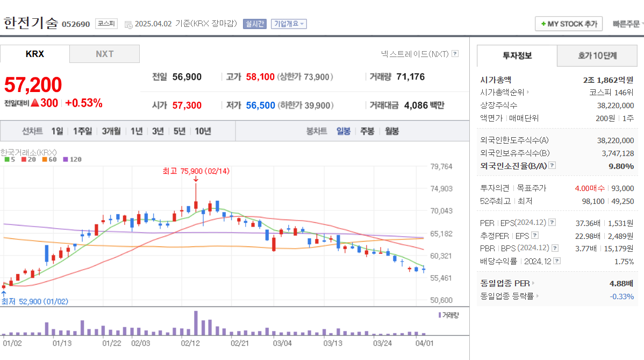Click the red up-triangle next to 300
Screen dimensions: 644x360
[x=35, y=103]
